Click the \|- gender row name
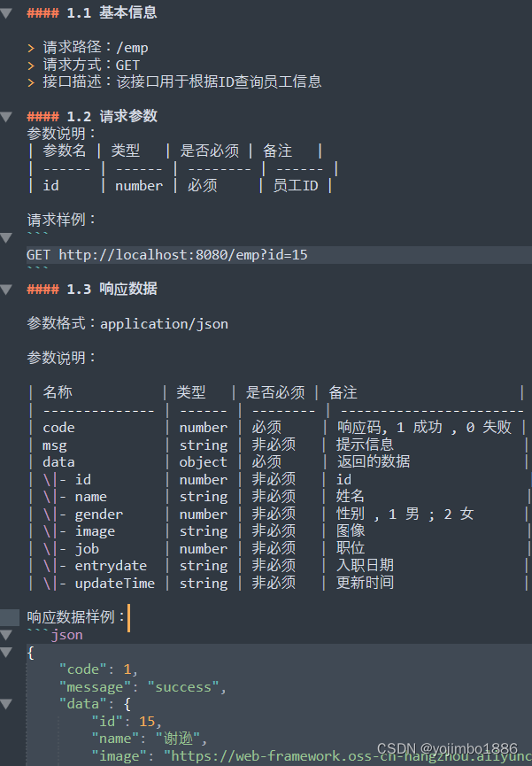 click(x=83, y=514)
